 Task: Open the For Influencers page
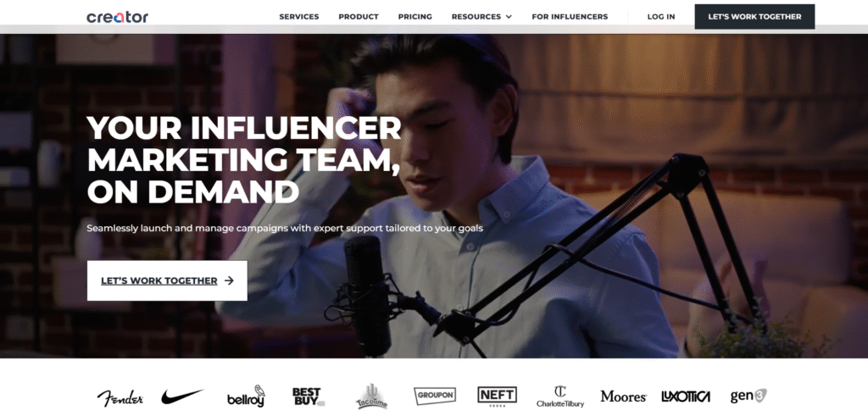click(570, 17)
